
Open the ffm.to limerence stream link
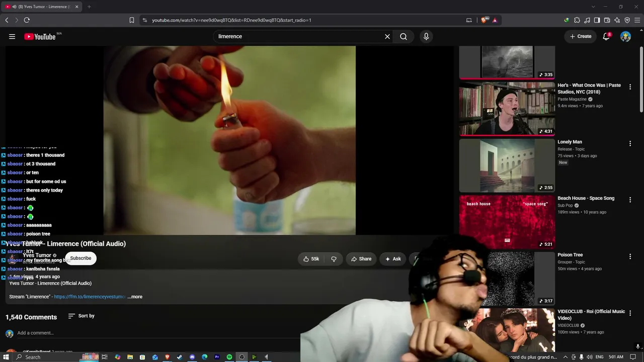(90, 297)
